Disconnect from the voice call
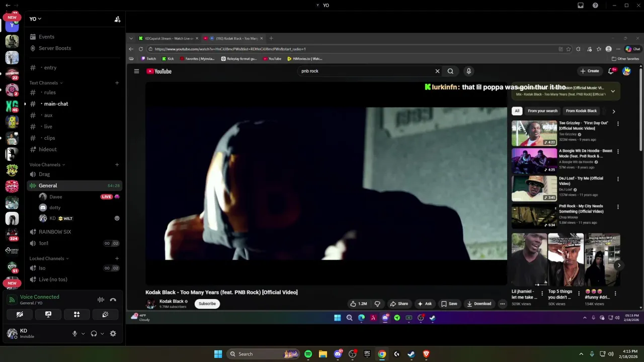 (x=113, y=300)
